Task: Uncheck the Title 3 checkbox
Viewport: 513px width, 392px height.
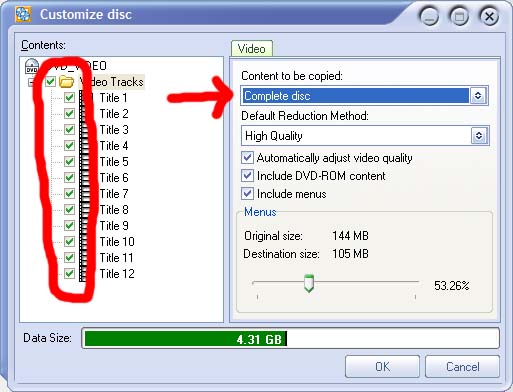Action: click(x=69, y=130)
